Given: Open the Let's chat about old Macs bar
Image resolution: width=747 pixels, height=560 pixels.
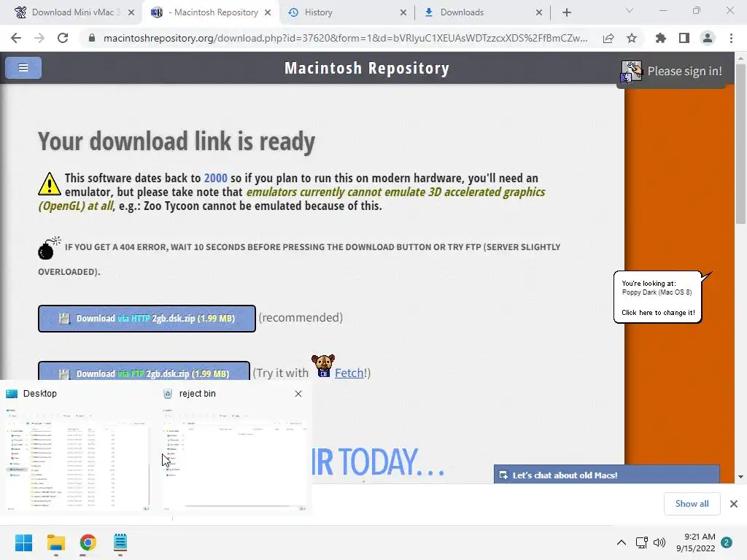Looking at the screenshot, I should coord(606,475).
